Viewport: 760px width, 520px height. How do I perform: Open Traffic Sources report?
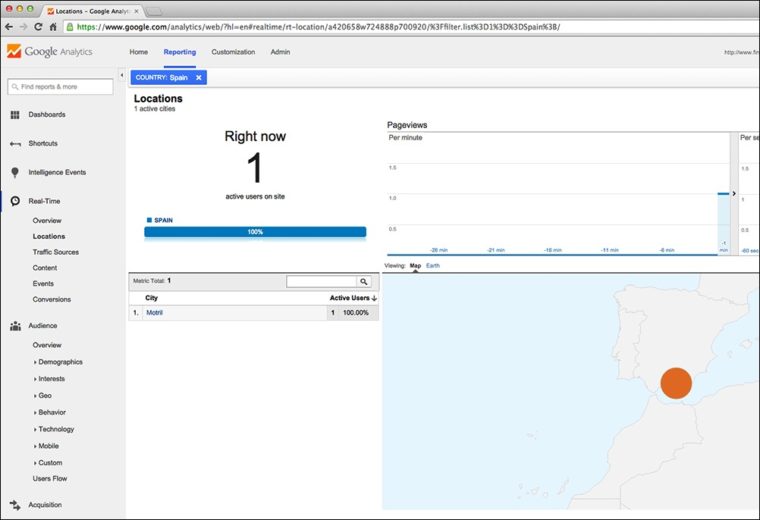coord(56,252)
